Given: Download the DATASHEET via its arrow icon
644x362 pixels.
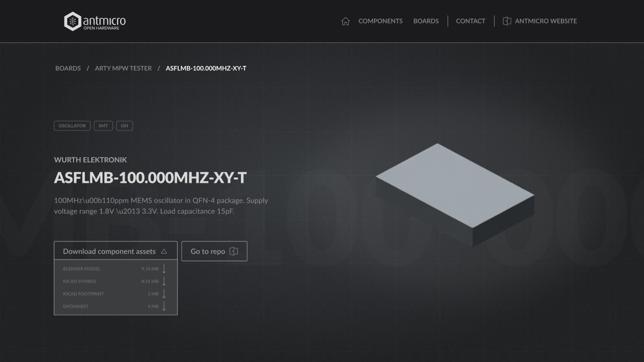Looking at the screenshot, I should click(164, 306).
